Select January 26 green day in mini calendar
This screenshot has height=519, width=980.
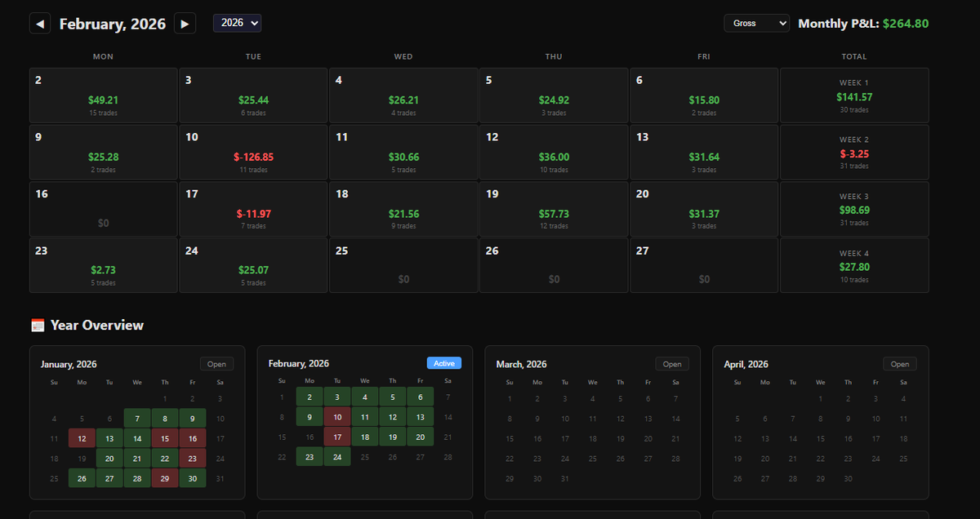click(82, 478)
